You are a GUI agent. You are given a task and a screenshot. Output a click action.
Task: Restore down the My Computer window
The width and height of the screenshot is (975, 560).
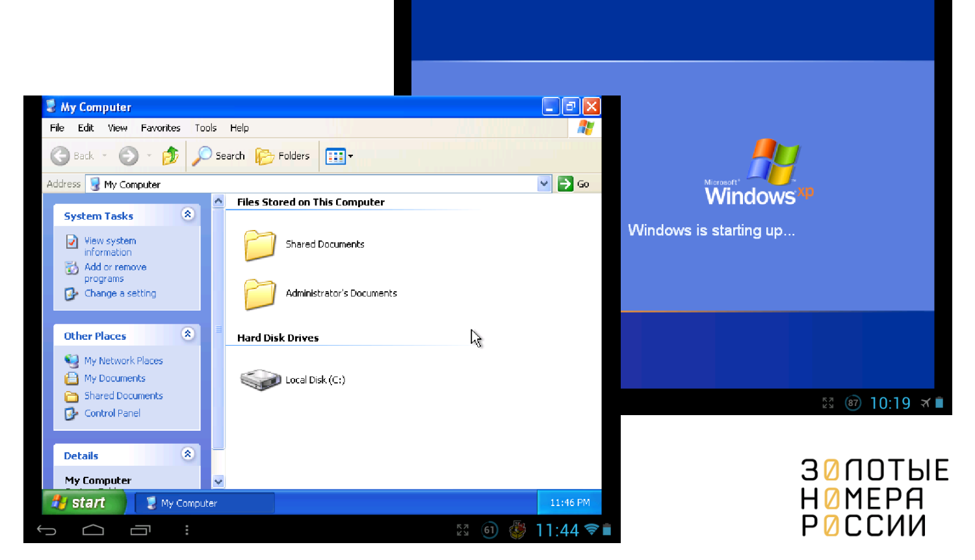tap(571, 107)
